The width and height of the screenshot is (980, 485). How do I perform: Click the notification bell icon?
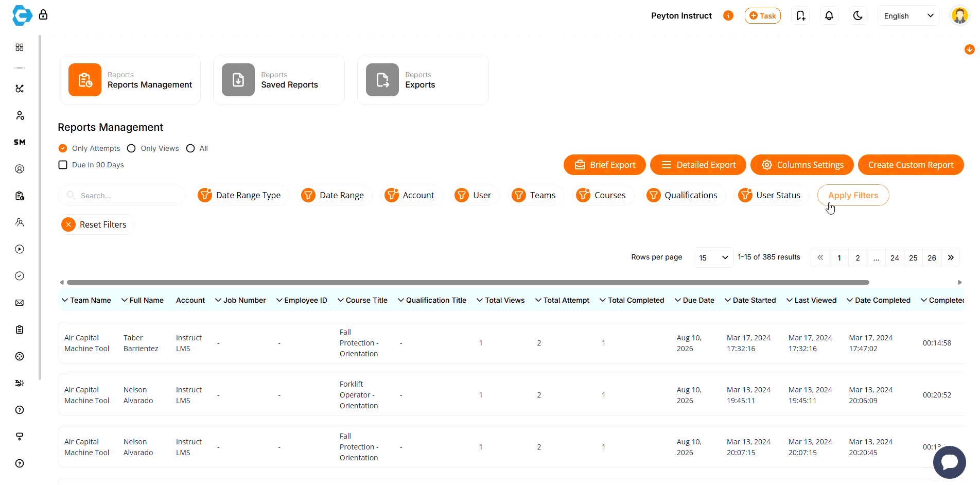tap(829, 16)
